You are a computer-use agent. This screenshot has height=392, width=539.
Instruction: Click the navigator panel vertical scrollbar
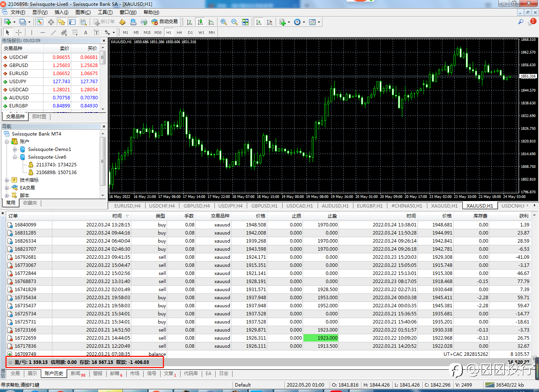coord(103,162)
